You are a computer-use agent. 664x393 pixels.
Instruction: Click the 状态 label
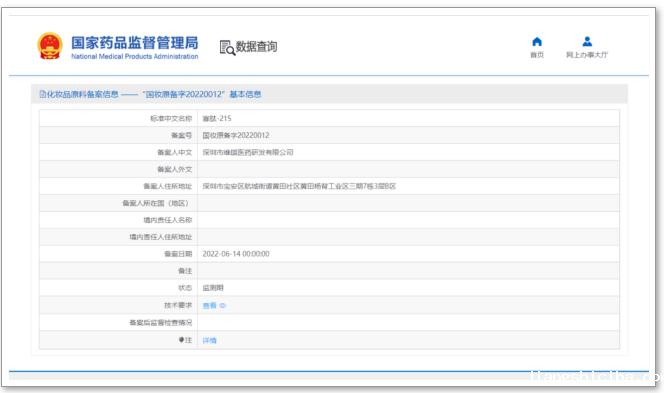[x=185, y=288]
